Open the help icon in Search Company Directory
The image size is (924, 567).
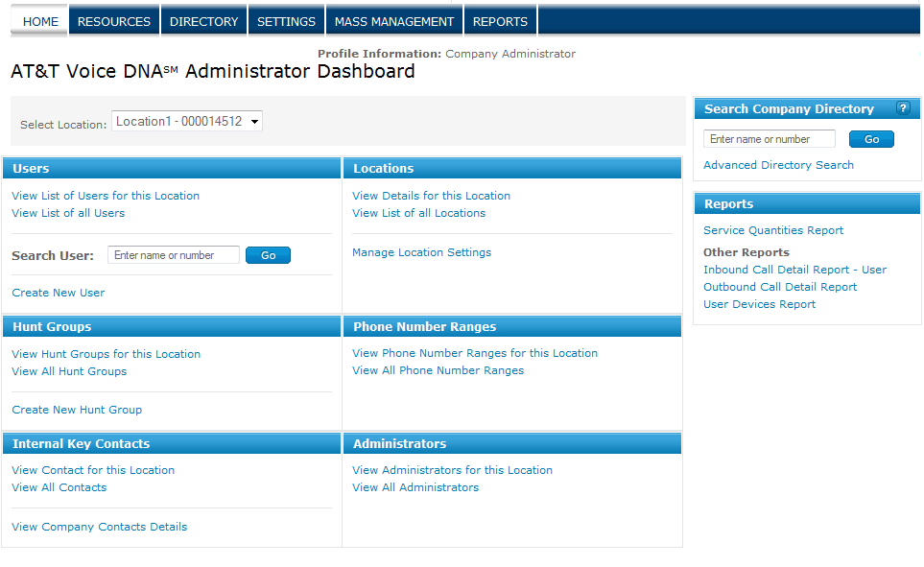point(903,108)
